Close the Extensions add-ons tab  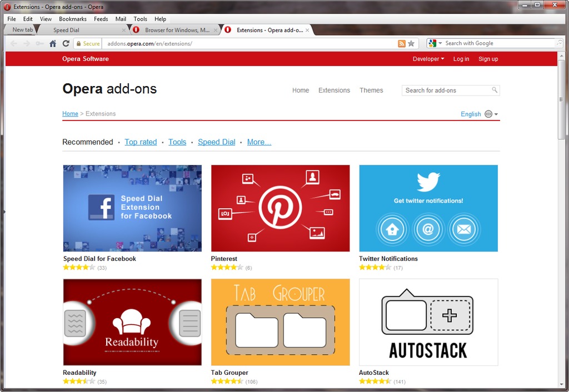tap(307, 30)
